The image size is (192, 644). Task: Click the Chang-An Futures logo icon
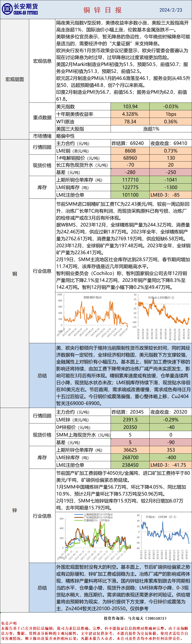(7, 9)
